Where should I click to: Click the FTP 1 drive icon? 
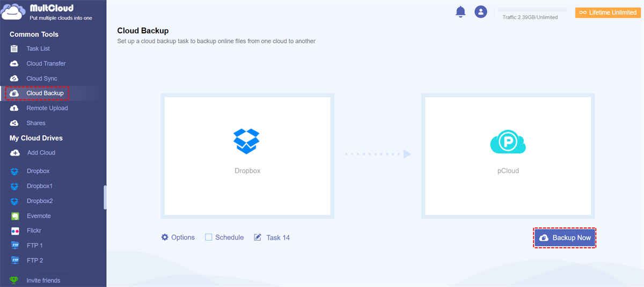click(15, 246)
